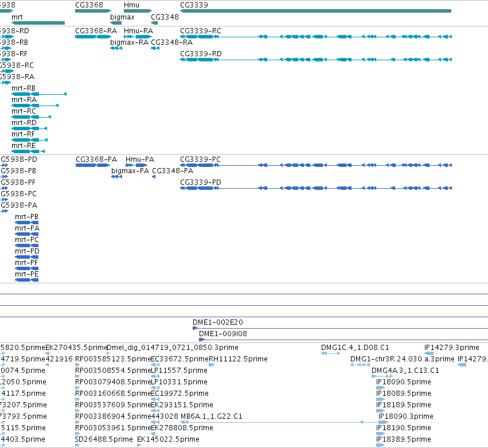Select transcript mrt-RA
The width and height of the screenshot is (488, 448).
tap(35, 106)
